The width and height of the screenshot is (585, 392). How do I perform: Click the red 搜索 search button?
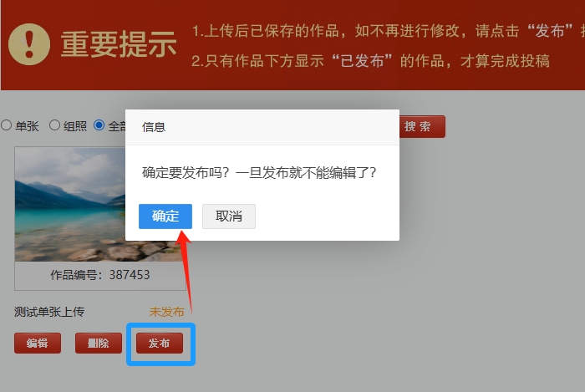(422, 126)
